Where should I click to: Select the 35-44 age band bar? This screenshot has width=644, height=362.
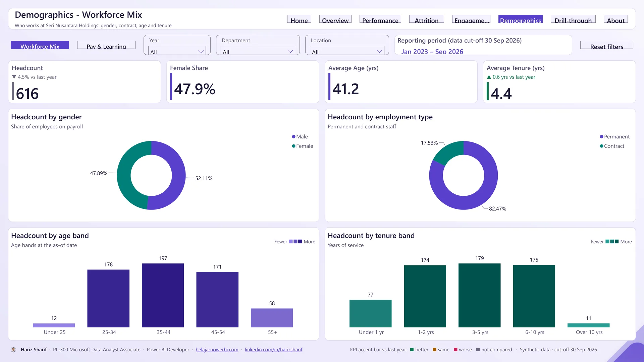click(163, 295)
